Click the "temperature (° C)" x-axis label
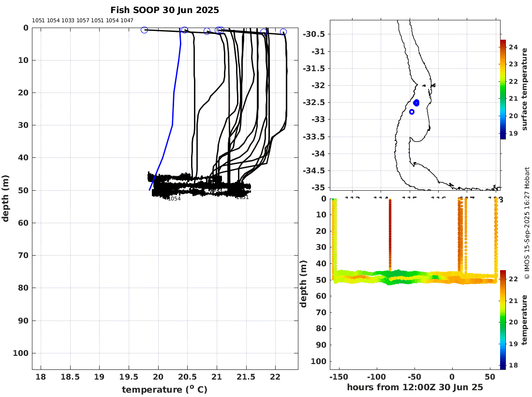The width and height of the screenshot is (532, 397). click(164, 389)
